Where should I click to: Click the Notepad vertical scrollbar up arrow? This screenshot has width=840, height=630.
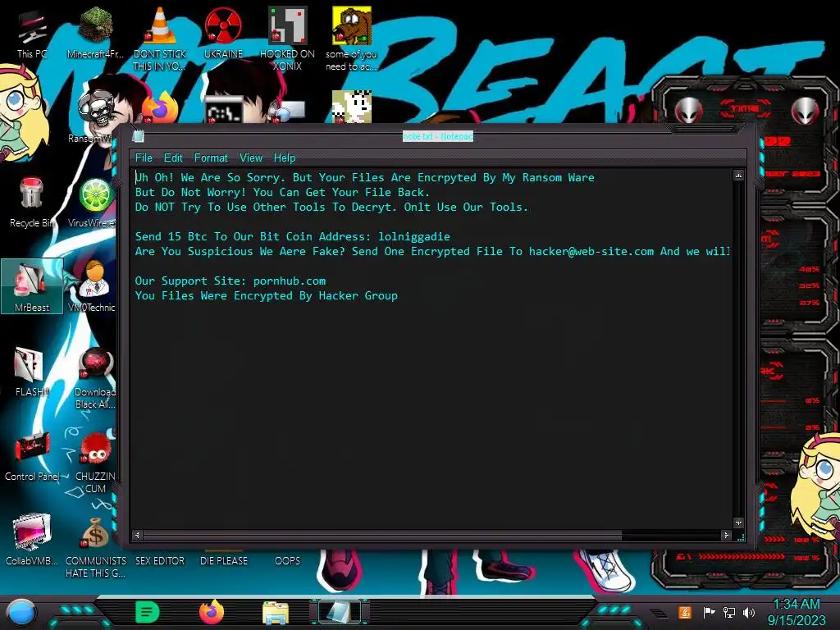pyautogui.click(x=739, y=176)
